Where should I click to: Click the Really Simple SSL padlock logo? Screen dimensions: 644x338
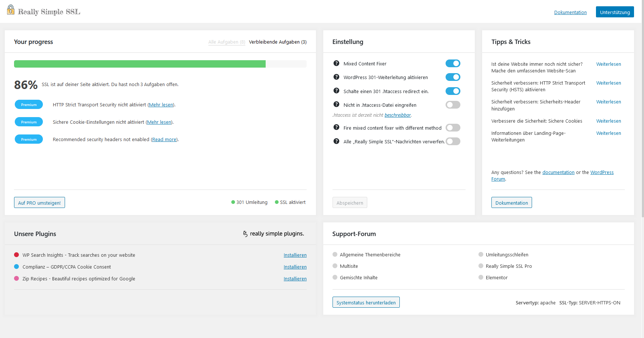pyautogui.click(x=11, y=10)
